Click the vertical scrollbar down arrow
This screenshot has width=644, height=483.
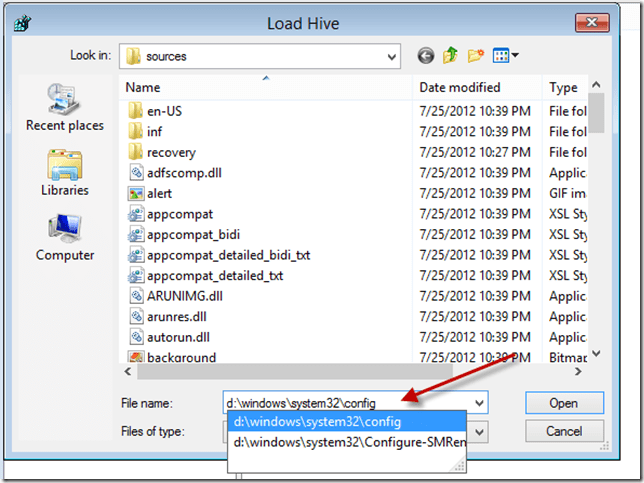tap(596, 353)
